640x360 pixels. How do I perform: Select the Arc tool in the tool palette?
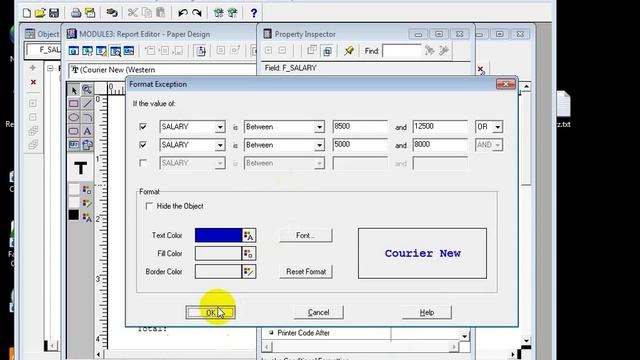[x=87, y=118]
